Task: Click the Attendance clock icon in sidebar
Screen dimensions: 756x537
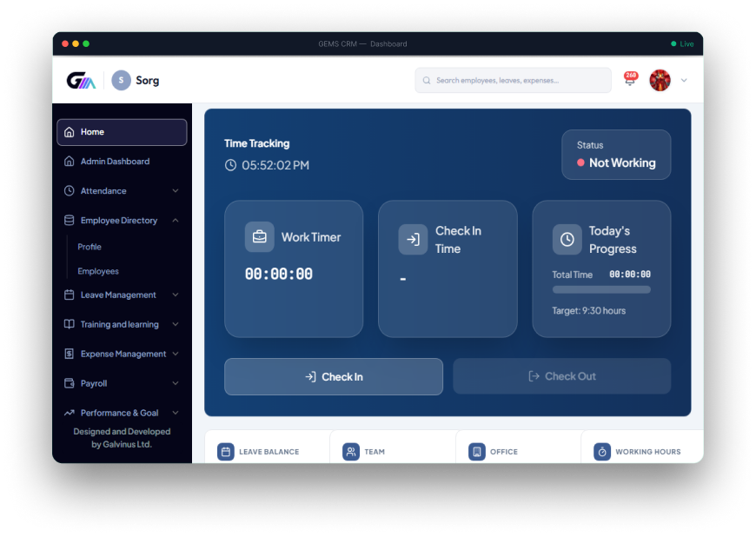Action: point(70,191)
